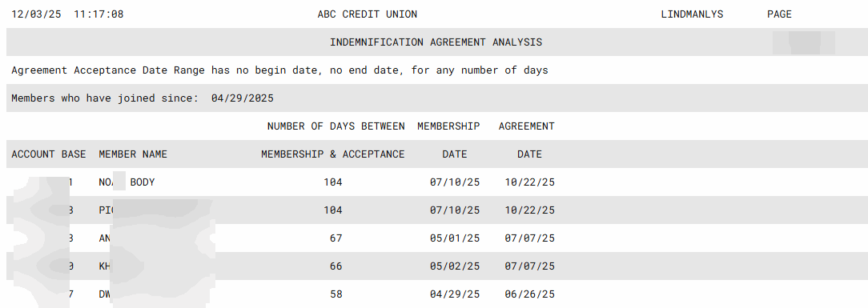Click the Agreement Acceptance Date Range line
The height and width of the screenshot is (308, 868).
[x=279, y=70]
